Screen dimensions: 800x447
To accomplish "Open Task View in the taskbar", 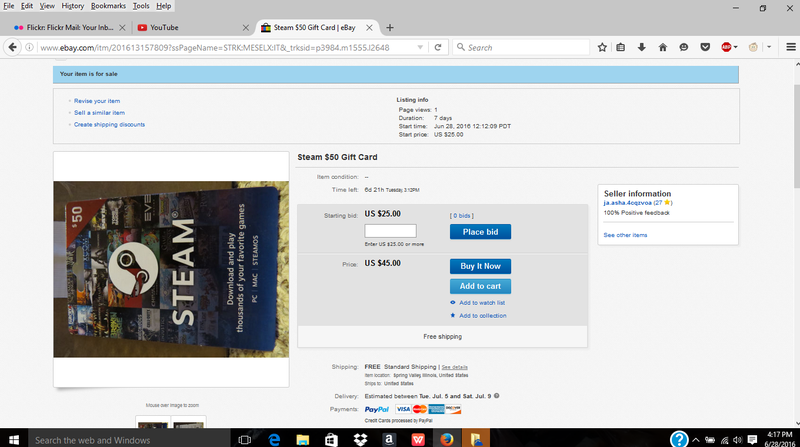I will click(245, 439).
